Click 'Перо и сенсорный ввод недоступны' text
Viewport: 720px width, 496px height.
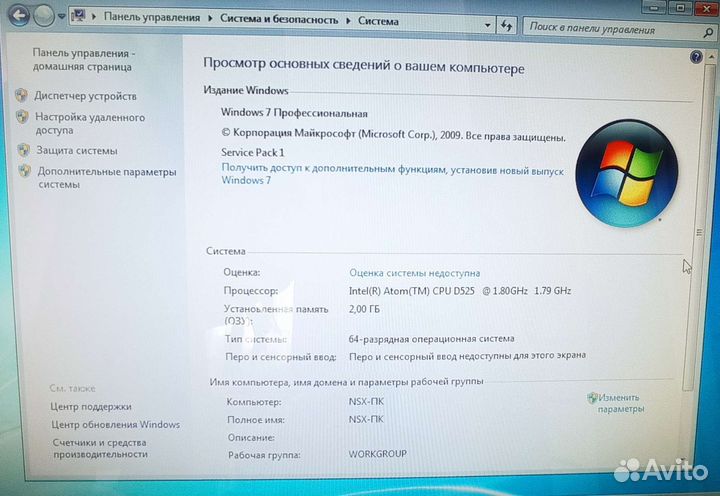467,356
